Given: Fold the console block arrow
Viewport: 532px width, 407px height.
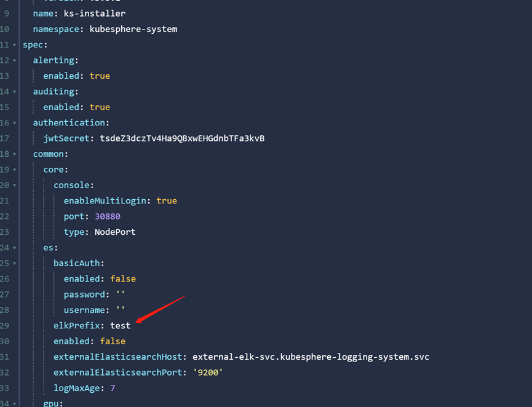Looking at the screenshot, I should coord(14,185).
